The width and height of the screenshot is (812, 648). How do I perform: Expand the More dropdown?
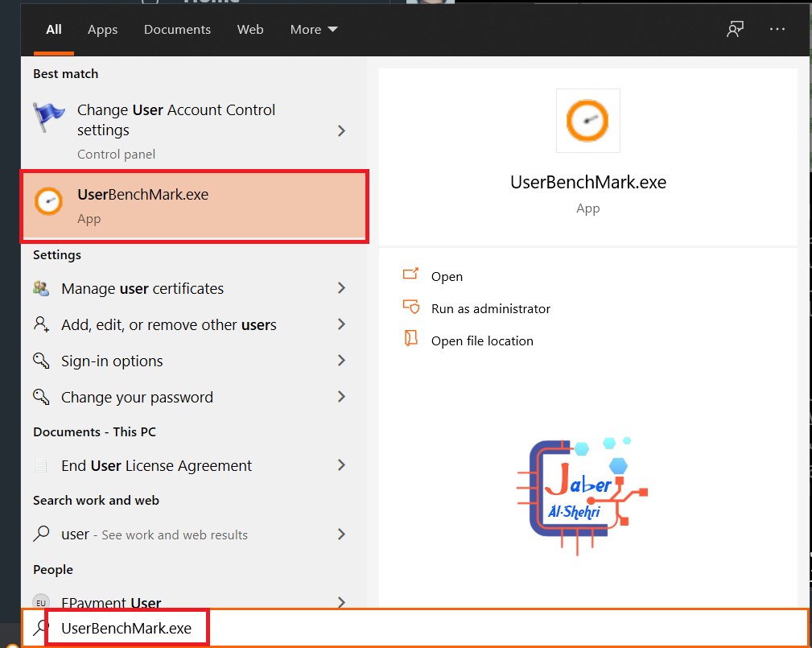pyautogui.click(x=314, y=30)
